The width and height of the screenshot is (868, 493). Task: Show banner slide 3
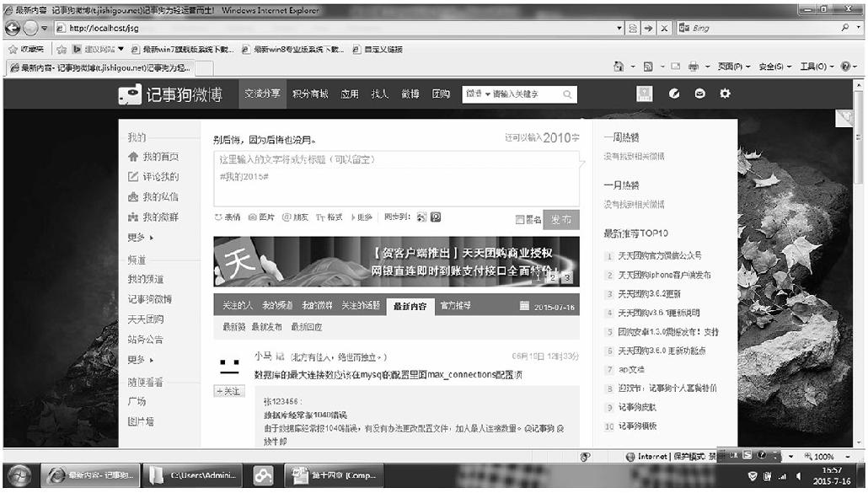(x=567, y=277)
